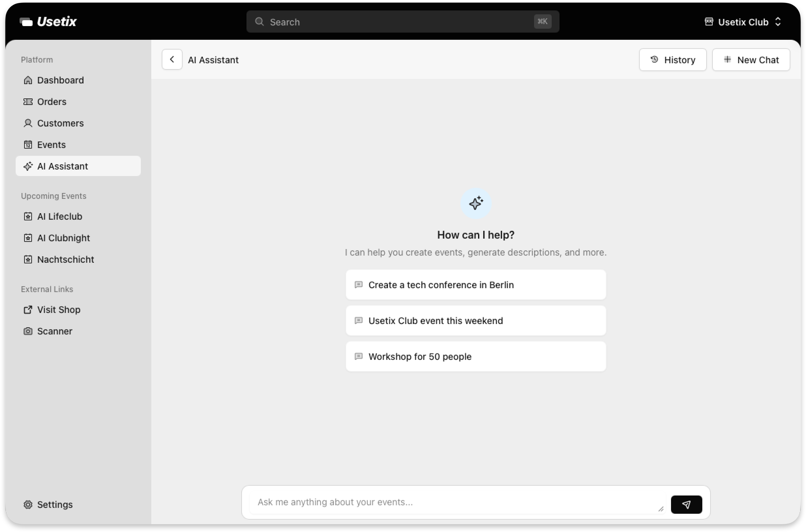Screen dimensions: 806x532
Task: Click the Events calendar icon
Action: click(28, 144)
